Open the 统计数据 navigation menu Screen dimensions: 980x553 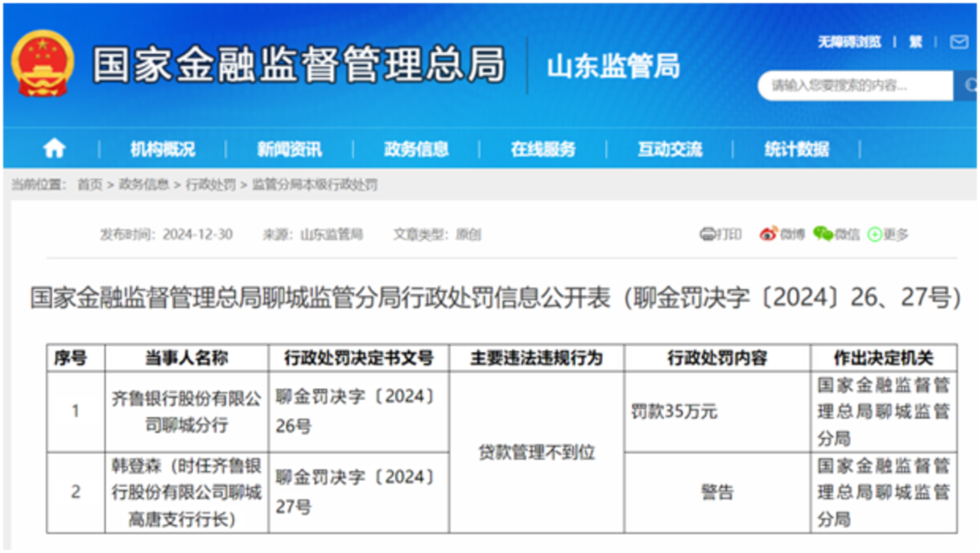(796, 149)
